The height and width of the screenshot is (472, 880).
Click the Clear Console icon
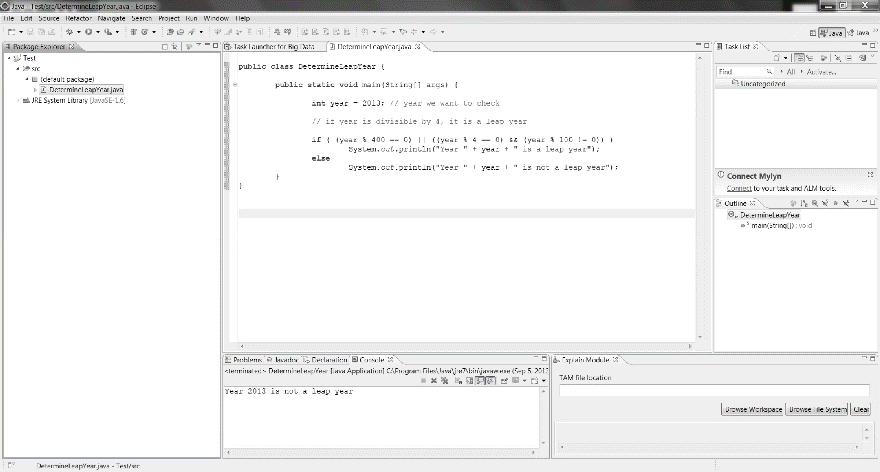(459, 381)
